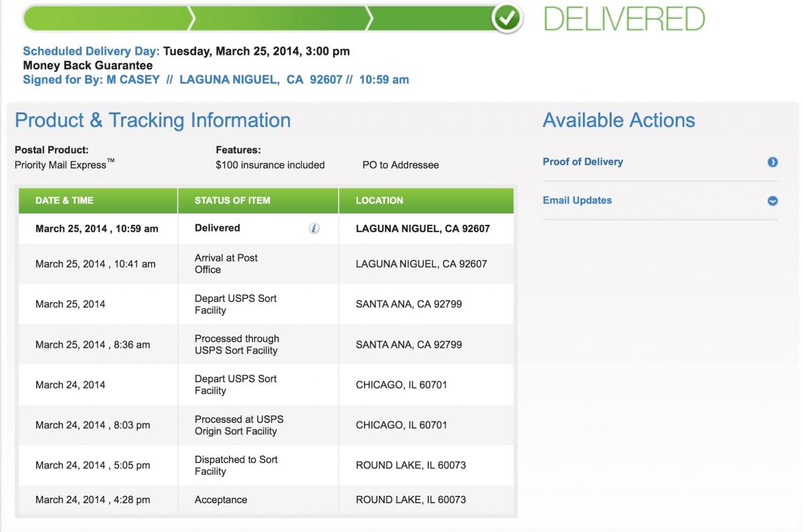Screen dimensions: 803x532
Task: Click the Product & Tracking Information heading
Action: 153,120
